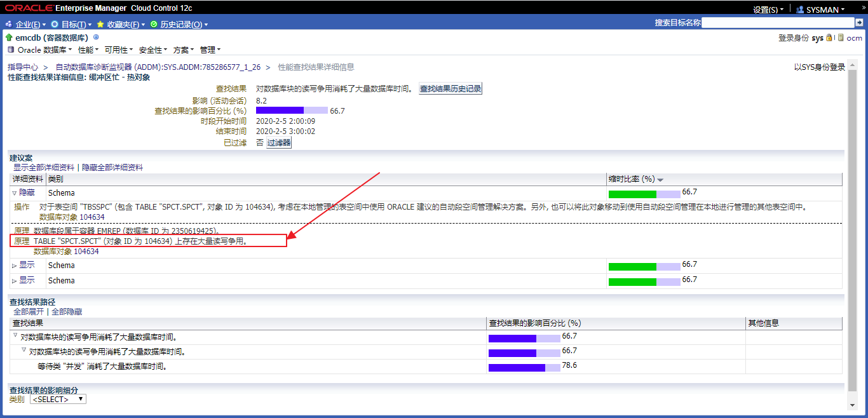868x418 pixels.
Task: Click the sort arrow on 缩时比率 column
Action: pos(661,180)
